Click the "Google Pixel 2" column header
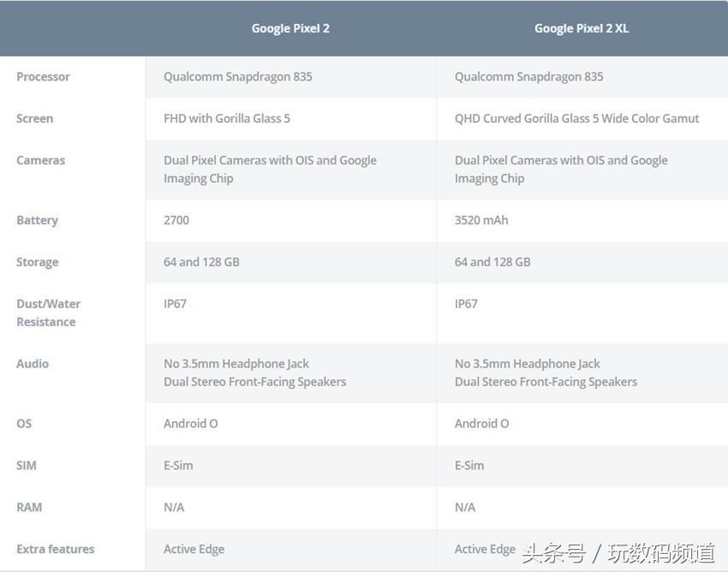Image resolution: width=728 pixels, height=572 pixels. (x=290, y=28)
